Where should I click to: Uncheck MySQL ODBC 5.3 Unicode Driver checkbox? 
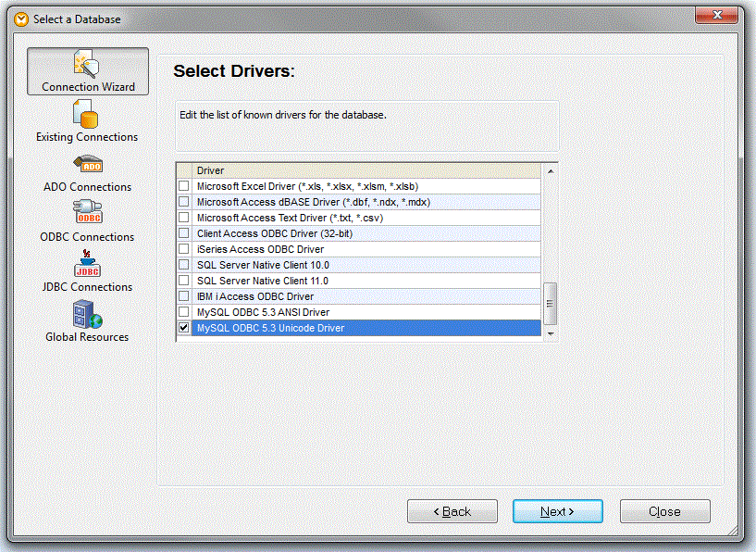pos(184,328)
